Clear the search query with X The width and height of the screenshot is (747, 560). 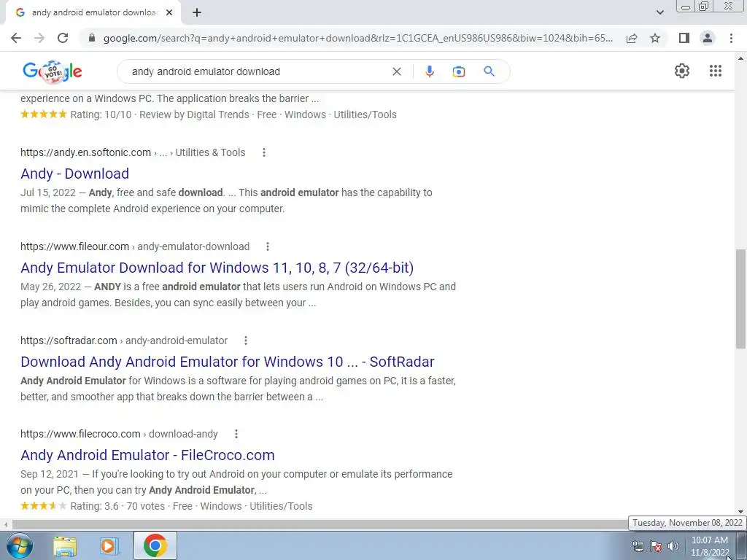[396, 71]
